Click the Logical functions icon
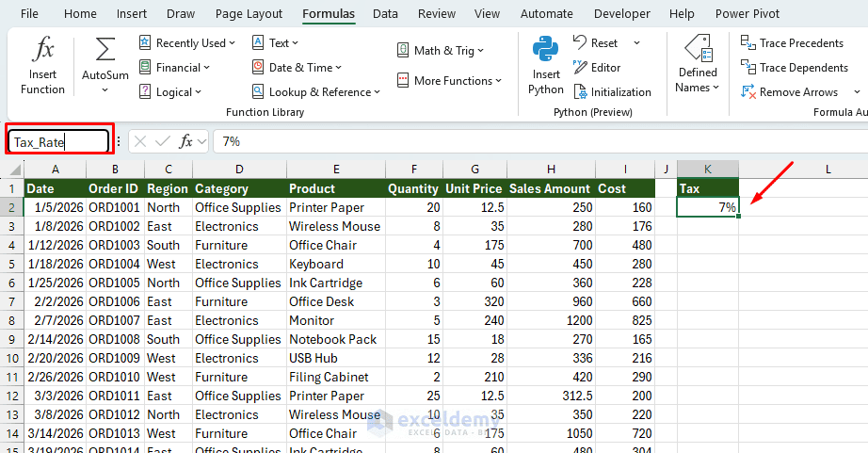The image size is (868, 453). (x=144, y=91)
